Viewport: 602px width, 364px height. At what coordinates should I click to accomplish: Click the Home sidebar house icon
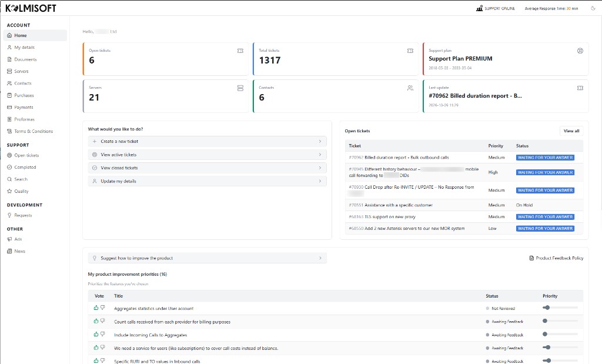tap(9, 35)
